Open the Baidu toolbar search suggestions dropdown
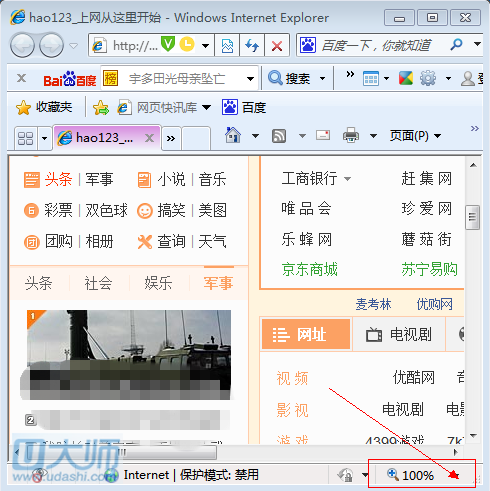 coord(250,79)
